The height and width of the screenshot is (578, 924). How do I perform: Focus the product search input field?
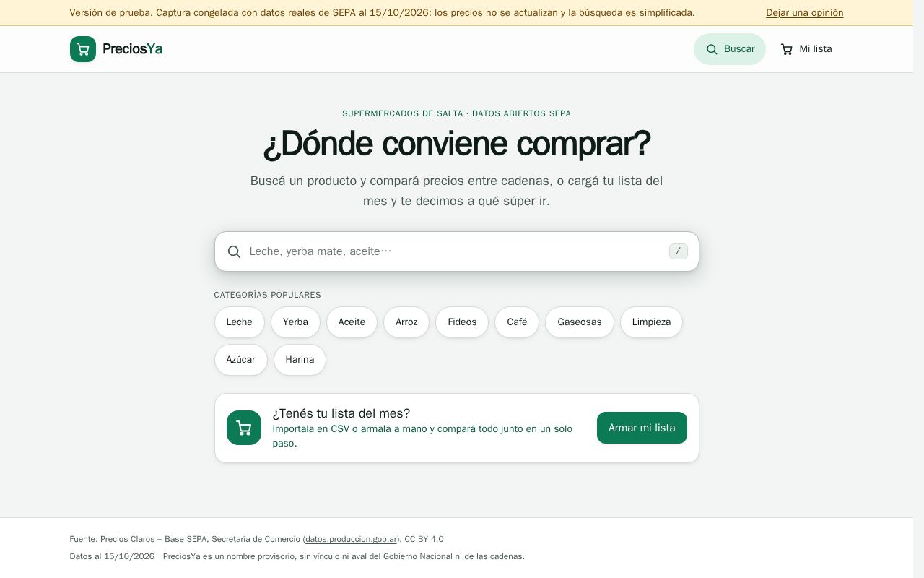(457, 251)
